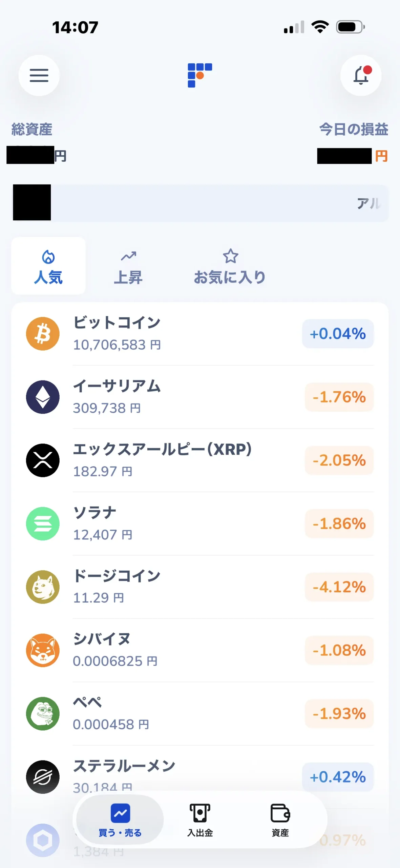Tap Bitcoin's +0.04% change badge

click(338, 334)
